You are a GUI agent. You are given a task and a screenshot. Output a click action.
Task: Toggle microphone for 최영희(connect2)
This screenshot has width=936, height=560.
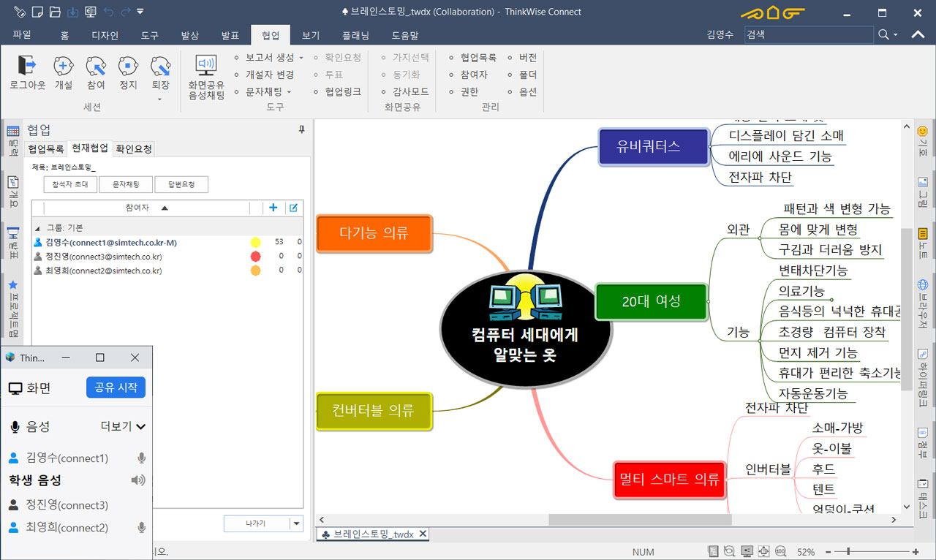coord(142,528)
